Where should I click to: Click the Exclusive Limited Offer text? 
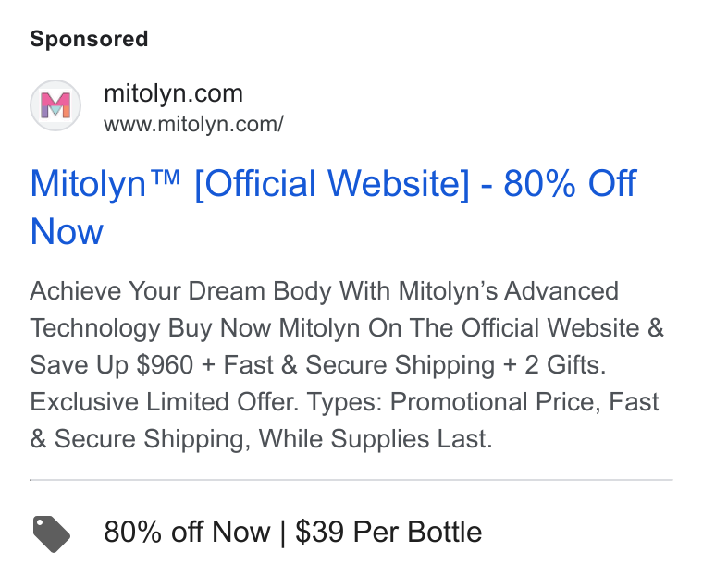pyautogui.click(x=165, y=401)
